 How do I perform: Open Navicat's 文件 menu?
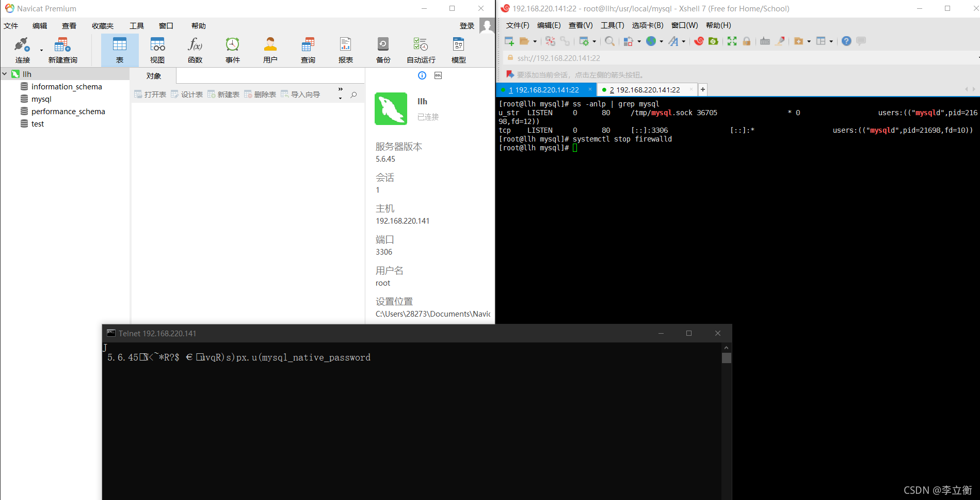[x=11, y=26]
